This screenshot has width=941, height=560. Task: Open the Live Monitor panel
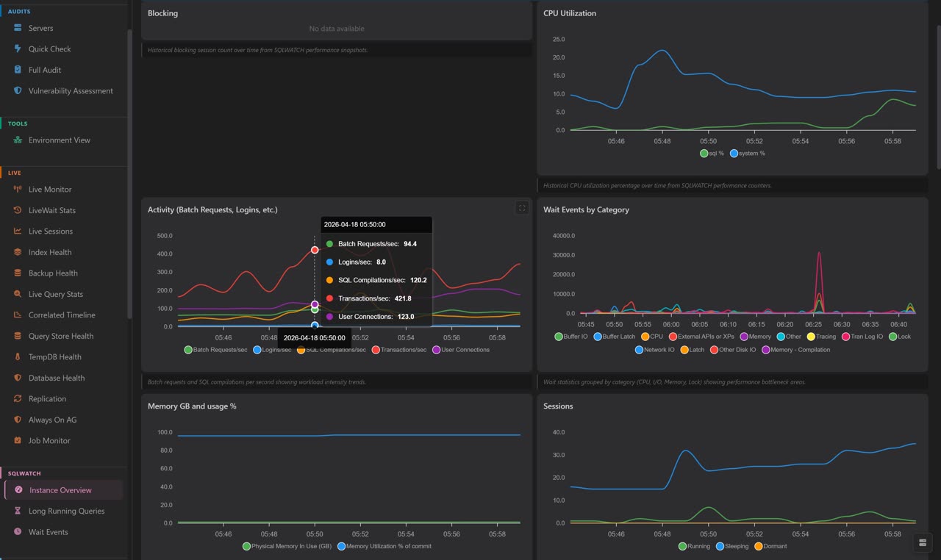pyautogui.click(x=49, y=189)
